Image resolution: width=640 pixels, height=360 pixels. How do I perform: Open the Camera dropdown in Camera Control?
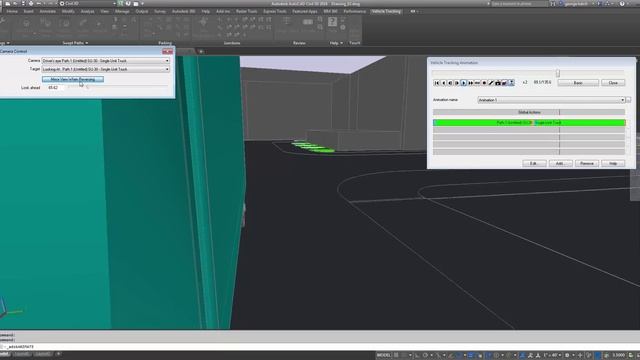tap(105, 60)
